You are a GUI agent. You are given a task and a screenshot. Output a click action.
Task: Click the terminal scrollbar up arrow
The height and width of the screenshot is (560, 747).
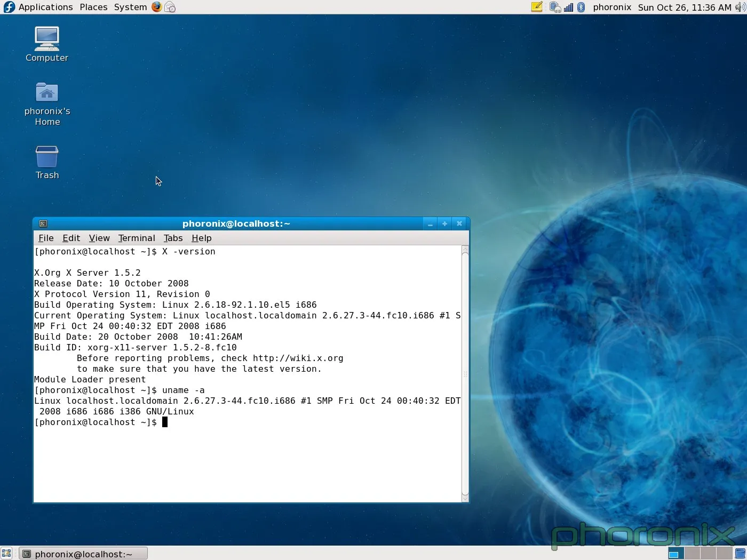465,249
